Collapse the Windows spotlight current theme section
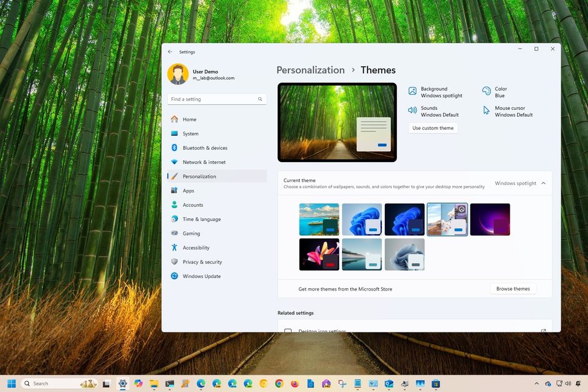 (x=543, y=183)
